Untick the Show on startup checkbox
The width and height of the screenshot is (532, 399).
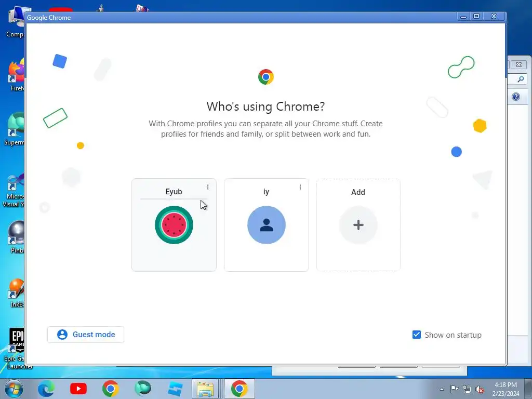point(416,335)
